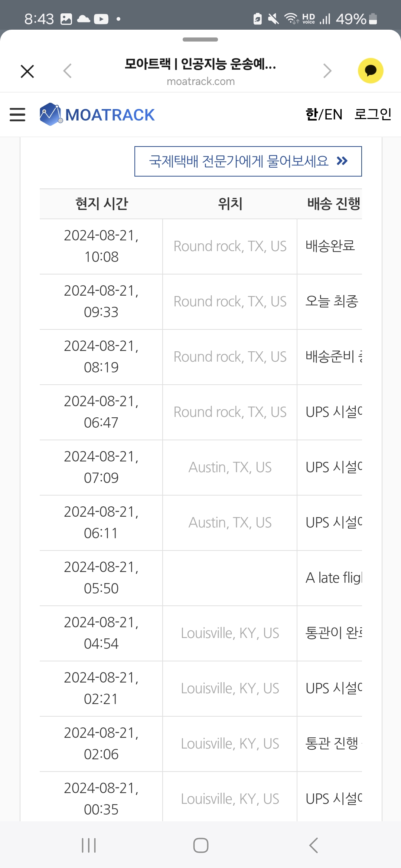Viewport: 401px width, 868px height.
Task: Tap the MOATRACK logo
Action: point(97,115)
